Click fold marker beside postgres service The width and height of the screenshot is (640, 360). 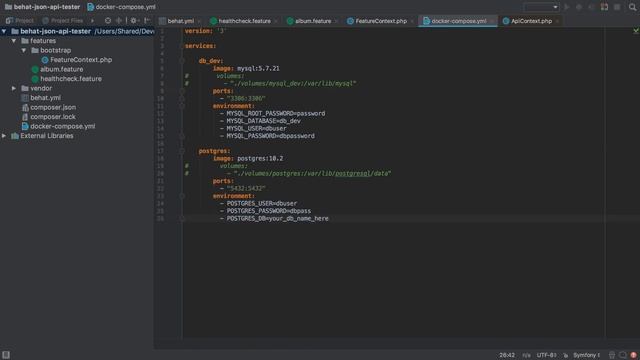(182, 151)
